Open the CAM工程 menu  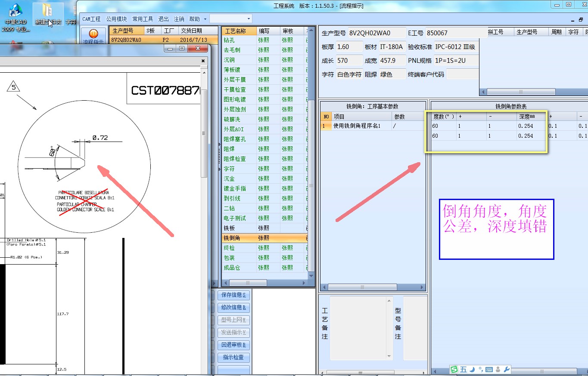click(x=91, y=19)
